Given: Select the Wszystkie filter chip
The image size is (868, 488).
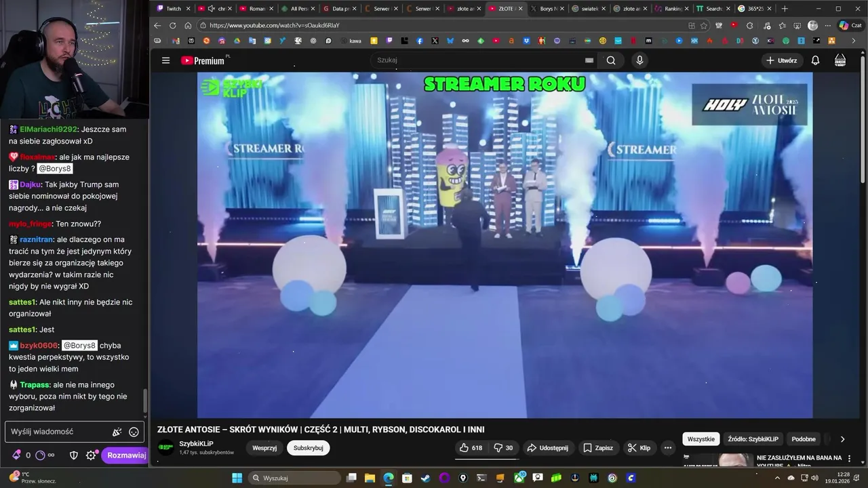Looking at the screenshot, I should pyautogui.click(x=701, y=439).
